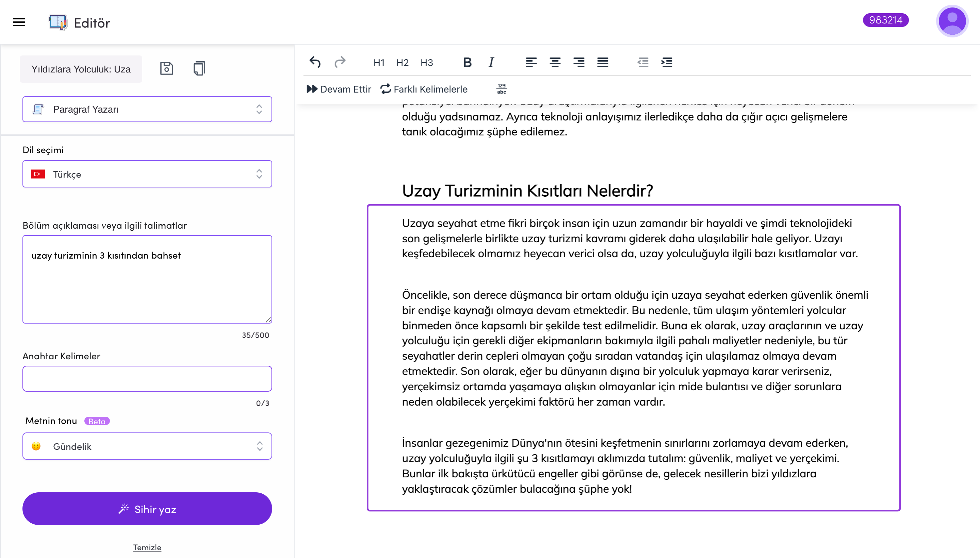Click the paragraph starting with Öncelikle
Image resolution: width=980 pixels, height=558 pixels.
point(635,348)
